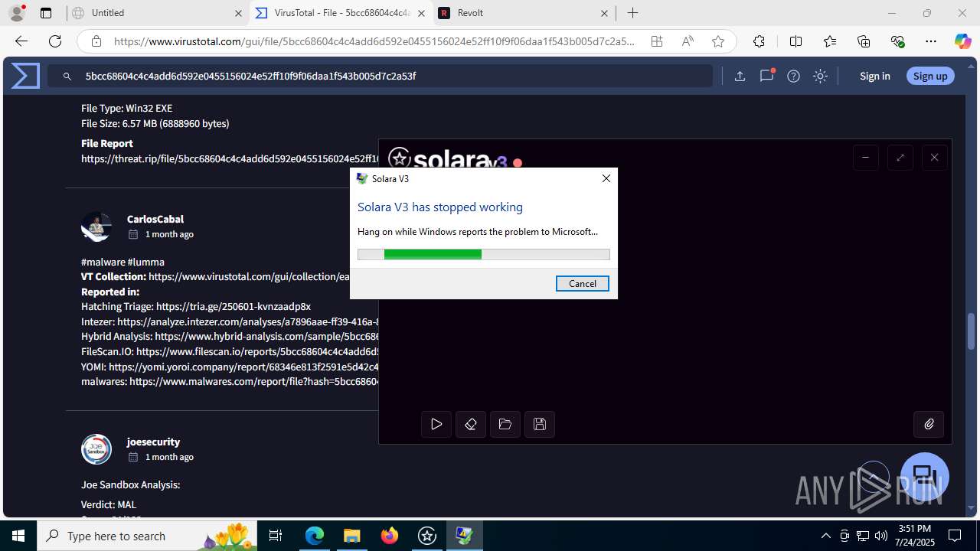Open File Explorer from the taskbar

[352, 536]
